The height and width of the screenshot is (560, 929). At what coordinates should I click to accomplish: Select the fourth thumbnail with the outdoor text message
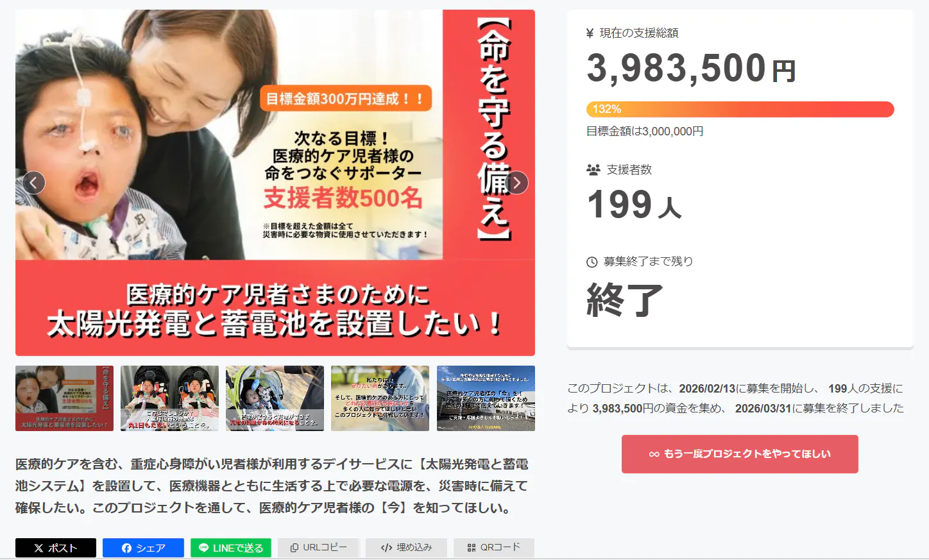pyautogui.click(x=380, y=398)
